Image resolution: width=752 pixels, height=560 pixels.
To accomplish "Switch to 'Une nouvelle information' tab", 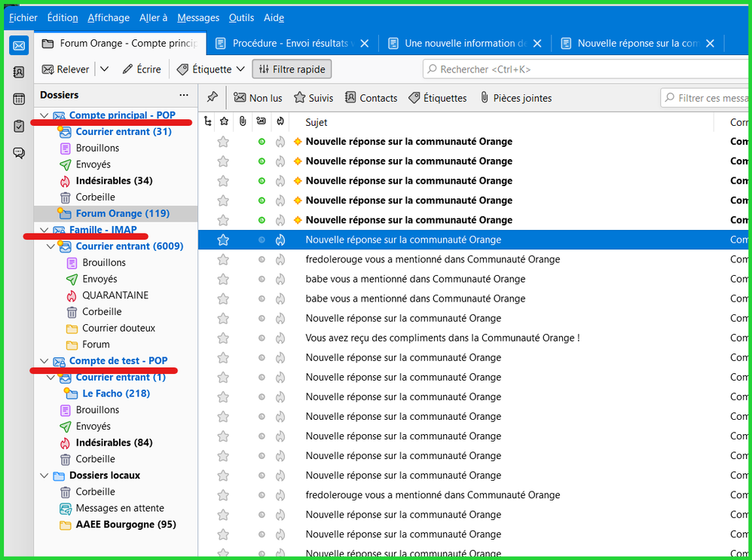I will (x=458, y=44).
